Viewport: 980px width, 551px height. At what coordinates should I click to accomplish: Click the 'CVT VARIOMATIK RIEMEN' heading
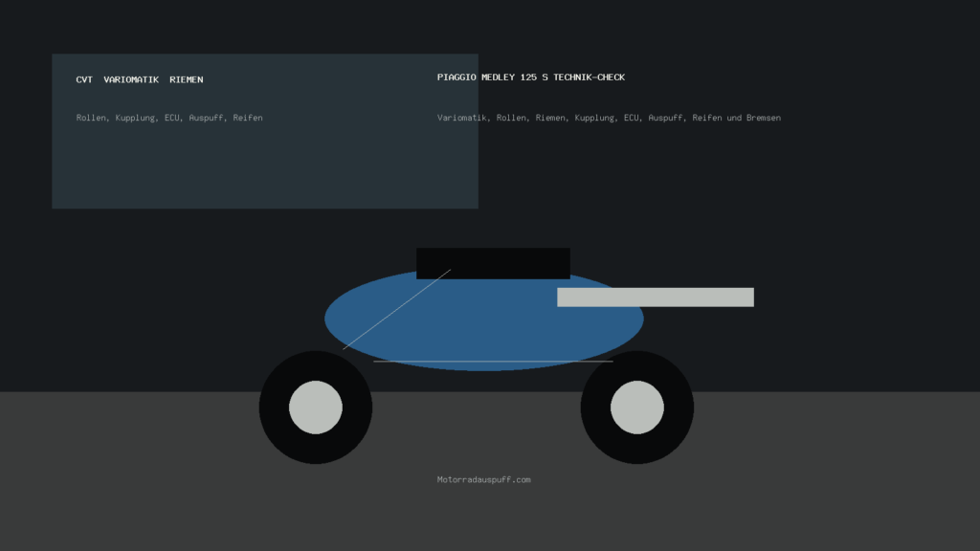click(140, 79)
